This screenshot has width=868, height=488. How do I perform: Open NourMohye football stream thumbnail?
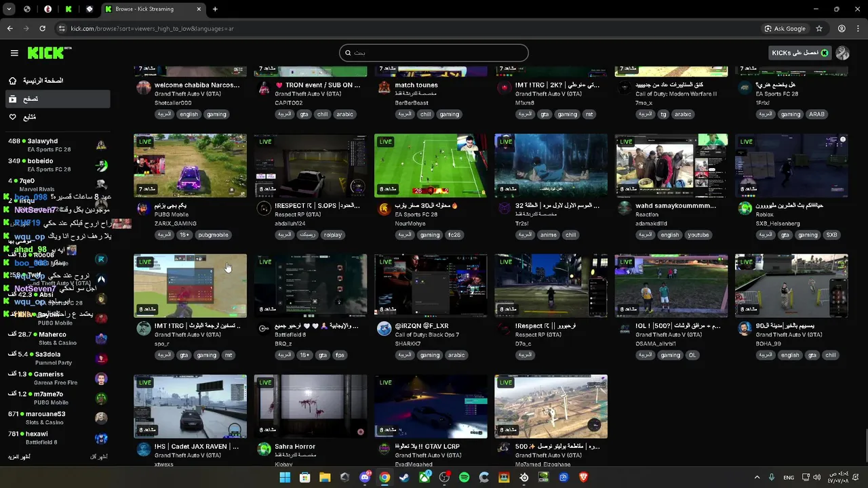coord(431,165)
